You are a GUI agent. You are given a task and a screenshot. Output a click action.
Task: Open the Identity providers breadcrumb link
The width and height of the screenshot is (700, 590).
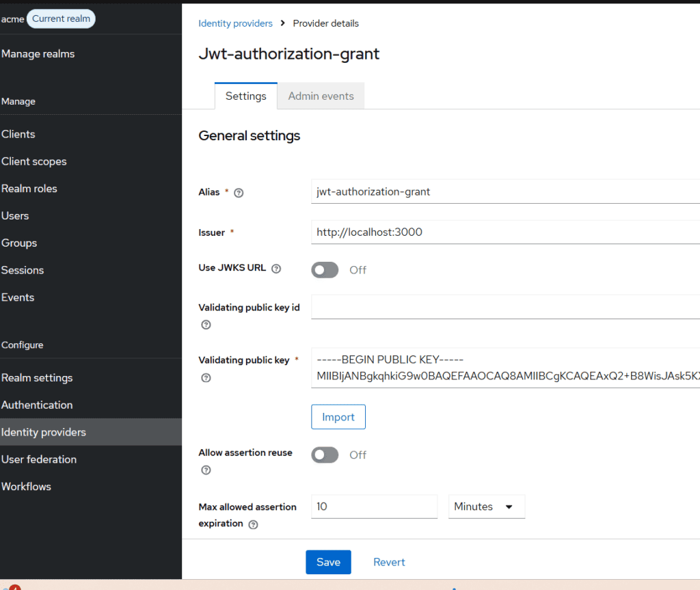pyautogui.click(x=235, y=23)
